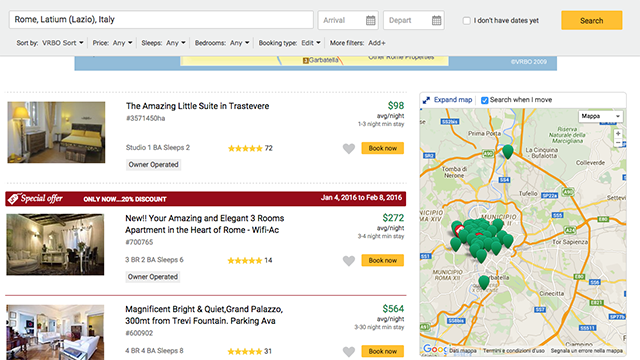Open The Amazing Little Suite in Trastevere title
Viewport: 640px width, 360px height.
(x=198, y=106)
